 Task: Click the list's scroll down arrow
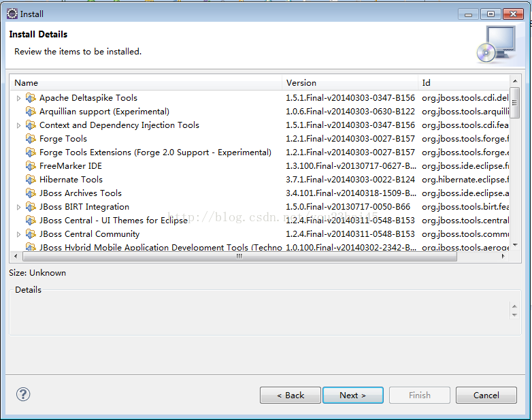[515, 245]
